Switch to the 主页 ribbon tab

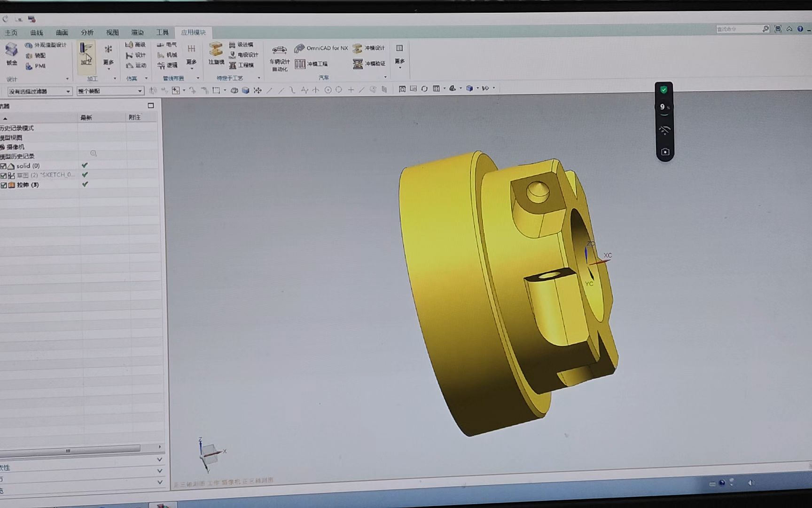coord(11,32)
